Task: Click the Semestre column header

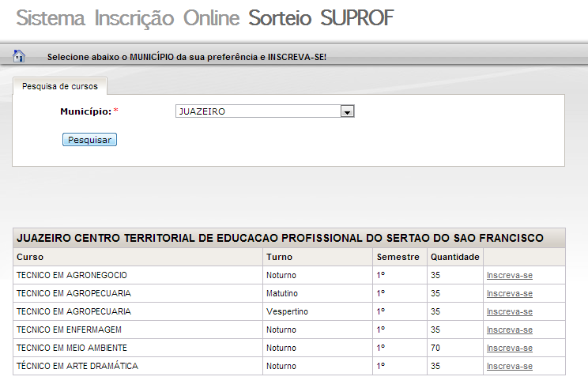Action: pyautogui.click(x=398, y=257)
